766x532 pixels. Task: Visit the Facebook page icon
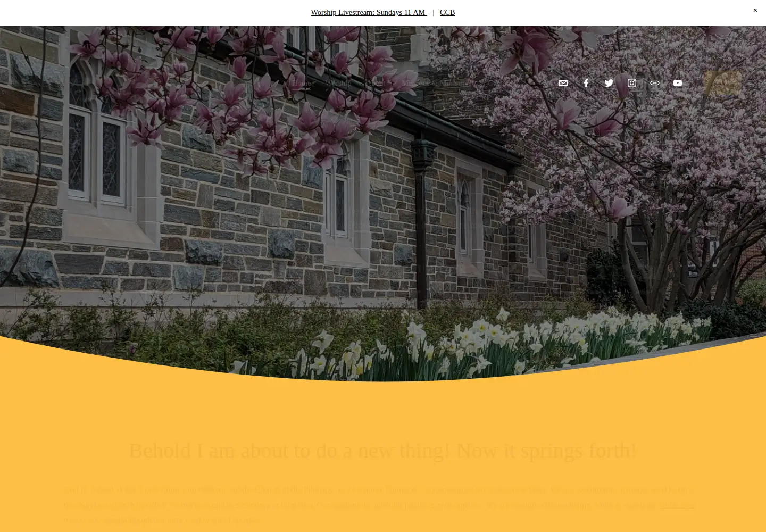(586, 83)
